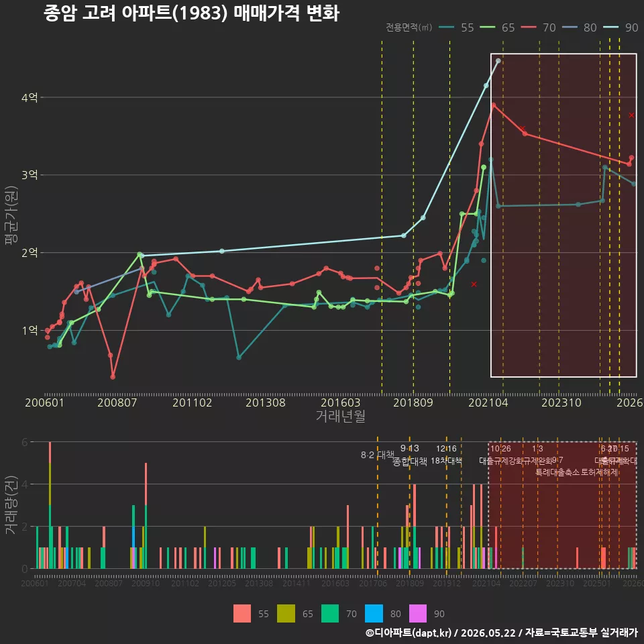Click the 65 line legend entry
644x644 pixels.
[497, 28]
